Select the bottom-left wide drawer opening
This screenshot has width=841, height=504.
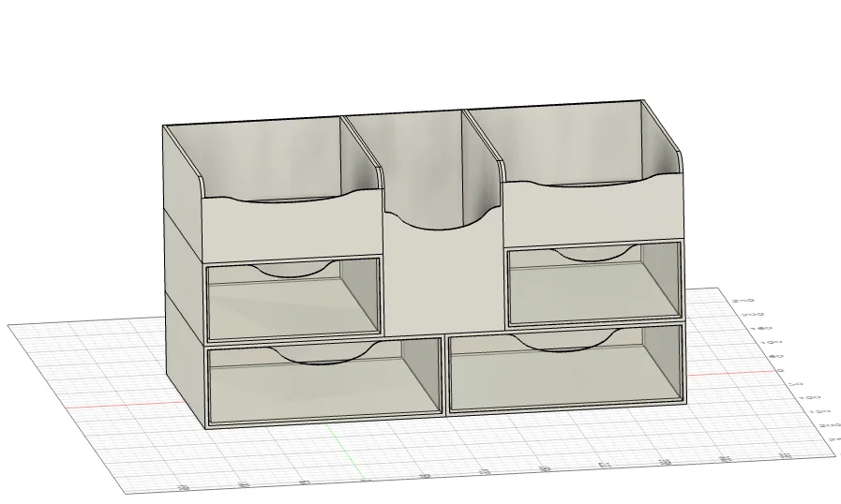click(324, 382)
